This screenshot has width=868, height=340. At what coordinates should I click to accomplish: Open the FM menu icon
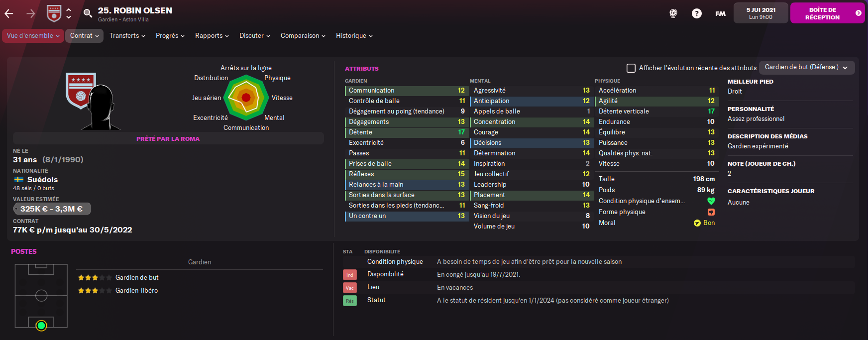(x=720, y=13)
